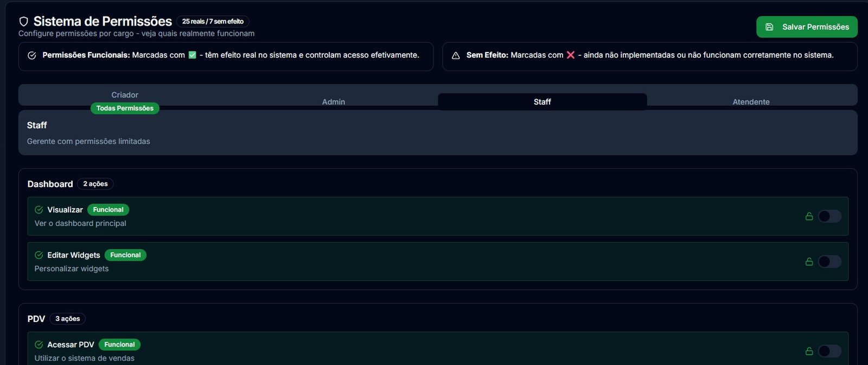Click the unlock icon in Visualizar row

point(809,216)
